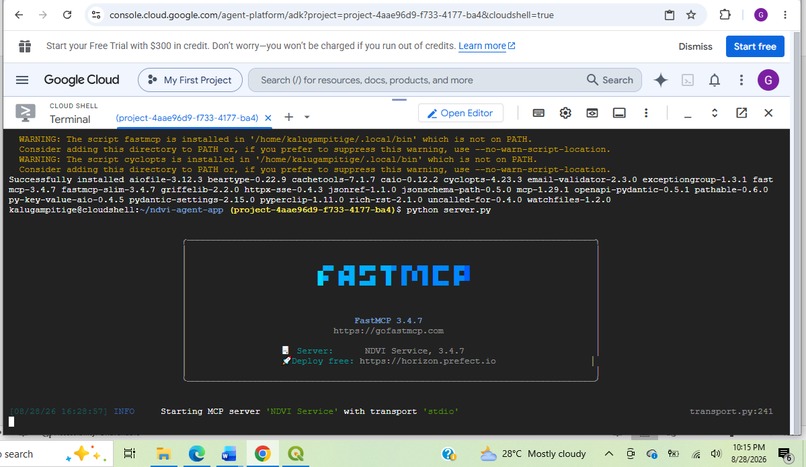This screenshot has height=467, width=806.
Task: Follow the Learn more link
Action: pyautogui.click(x=486, y=46)
